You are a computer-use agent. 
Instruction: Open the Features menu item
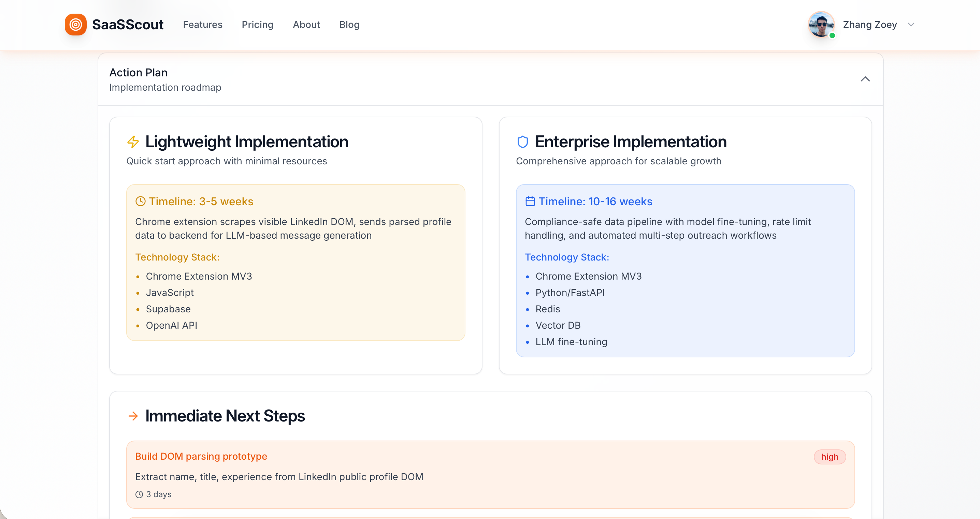(202, 24)
